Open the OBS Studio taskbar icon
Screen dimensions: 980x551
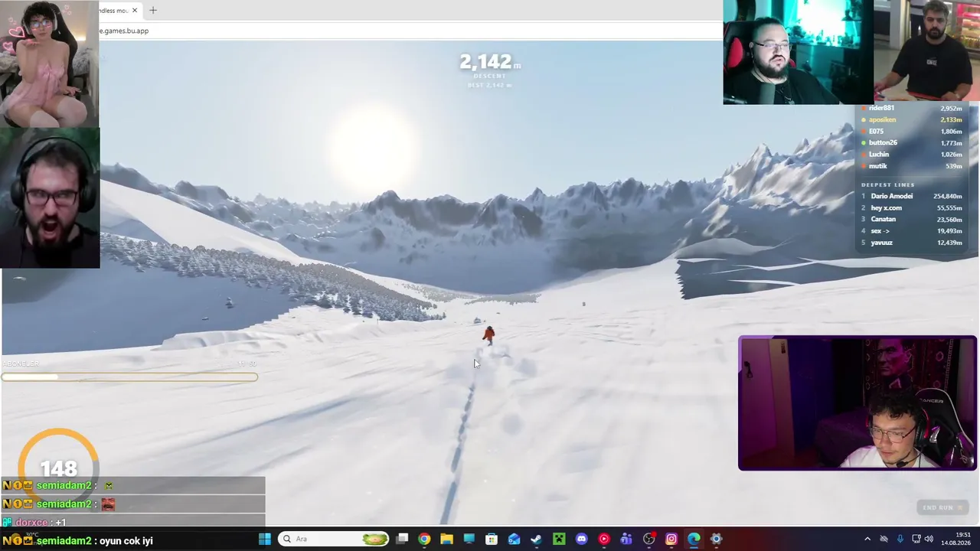pos(649,539)
